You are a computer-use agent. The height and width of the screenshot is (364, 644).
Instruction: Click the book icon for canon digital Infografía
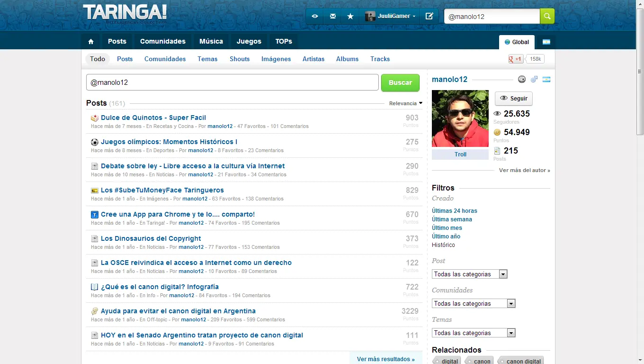tap(95, 287)
